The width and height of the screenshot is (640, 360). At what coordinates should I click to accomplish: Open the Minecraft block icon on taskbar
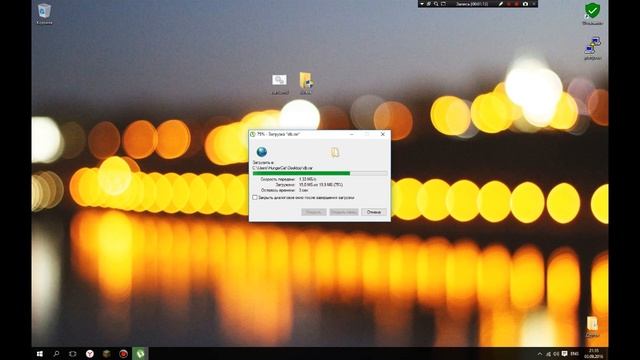tap(107, 353)
